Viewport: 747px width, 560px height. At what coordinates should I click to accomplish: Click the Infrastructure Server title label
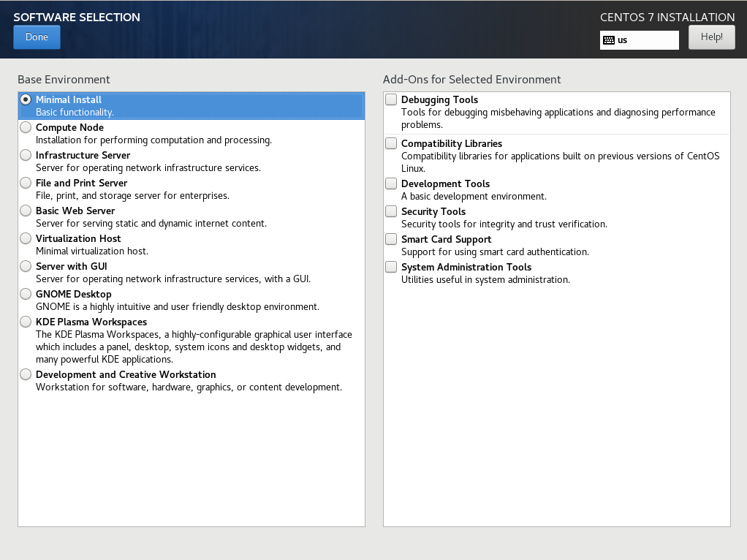point(83,156)
